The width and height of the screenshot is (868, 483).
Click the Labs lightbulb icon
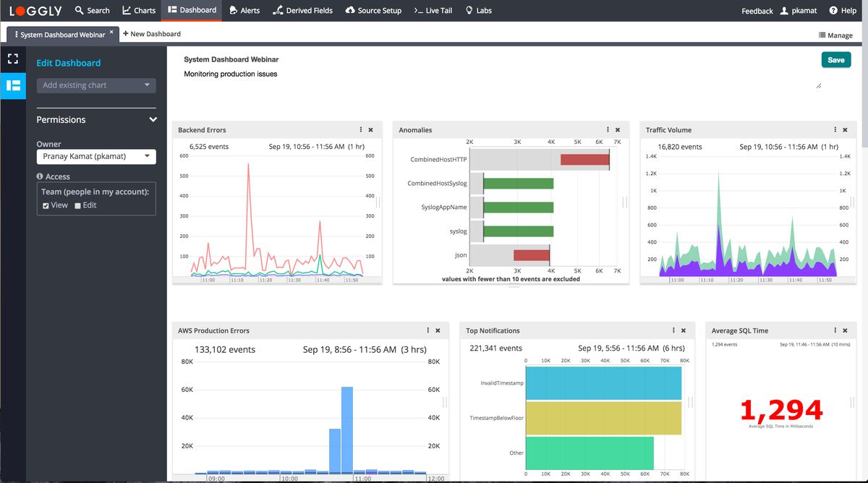point(467,10)
